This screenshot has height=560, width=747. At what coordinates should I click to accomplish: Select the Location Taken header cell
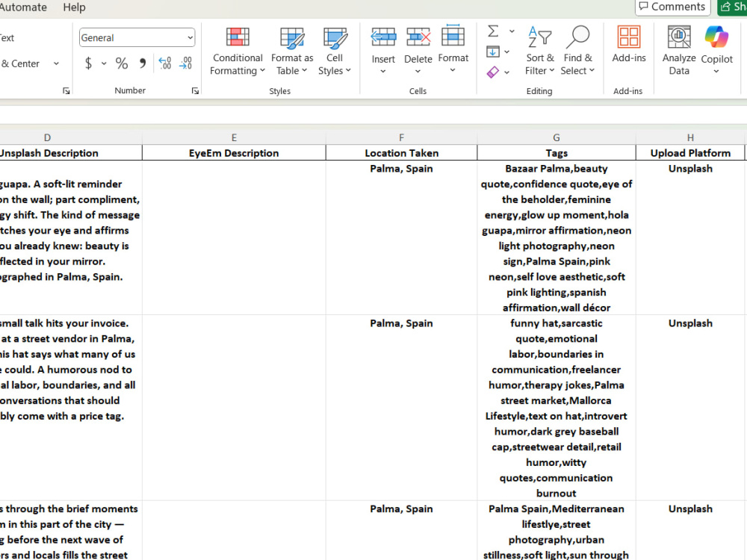click(402, 153)
